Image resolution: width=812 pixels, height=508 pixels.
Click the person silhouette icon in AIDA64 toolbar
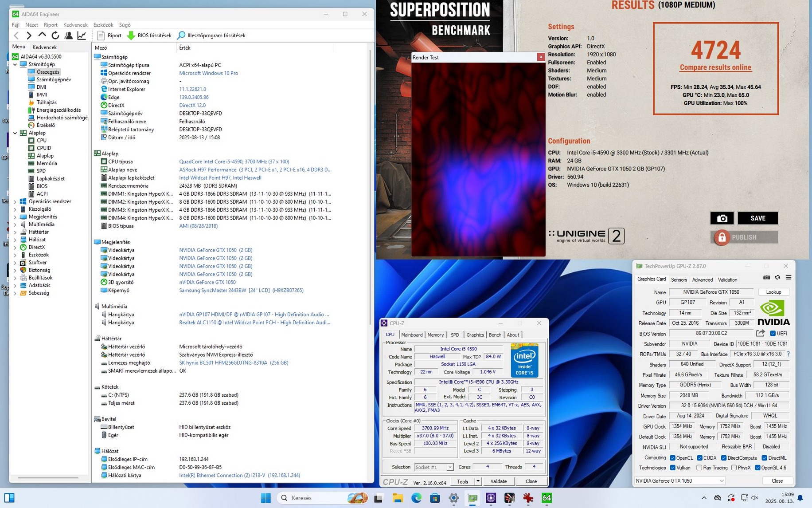[x=69, y=35]
